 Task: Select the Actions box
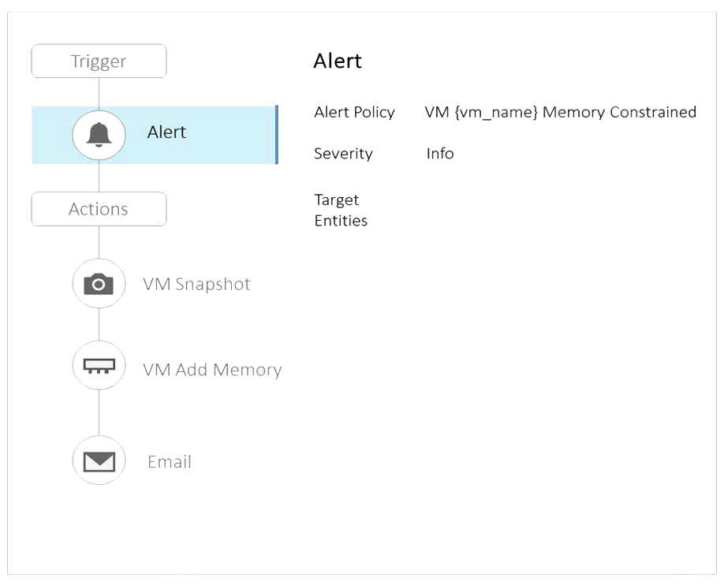(x=99, y=209)
